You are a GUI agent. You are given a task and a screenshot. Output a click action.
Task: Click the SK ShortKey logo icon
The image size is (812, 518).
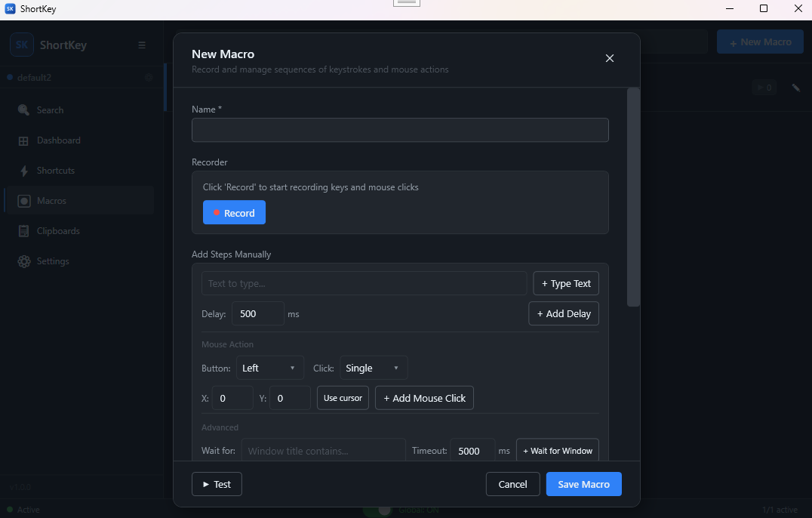pos(20,45)
